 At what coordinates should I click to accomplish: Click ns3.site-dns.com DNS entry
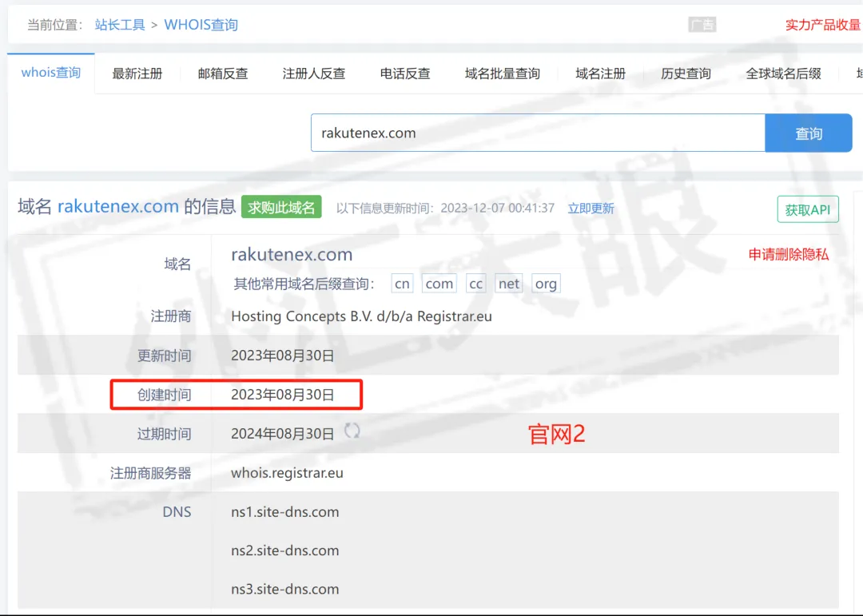click(x=285, y=589)
